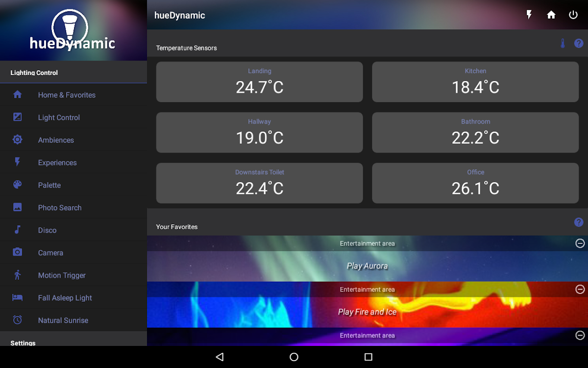Viewport: 588px width, 368px height.
Task: Play the Fire and Ice scene
Action: (x=367, y=312)
